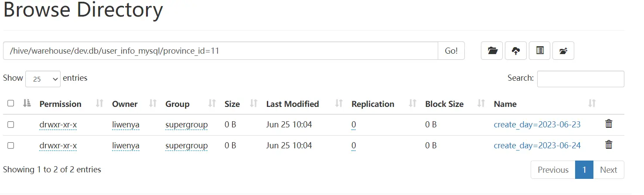Viewport: 644px width, 195px height.
Task: Click the Search input field
Action: point(581,79)
